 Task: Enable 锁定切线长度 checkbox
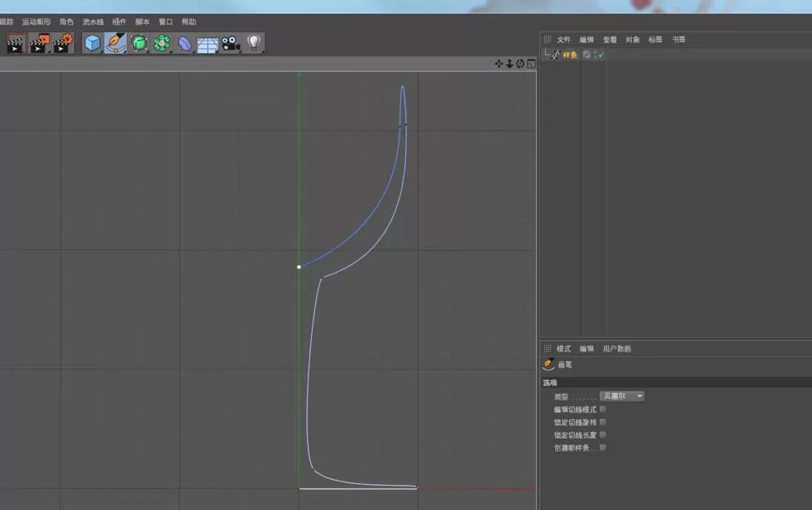point(603,435)
